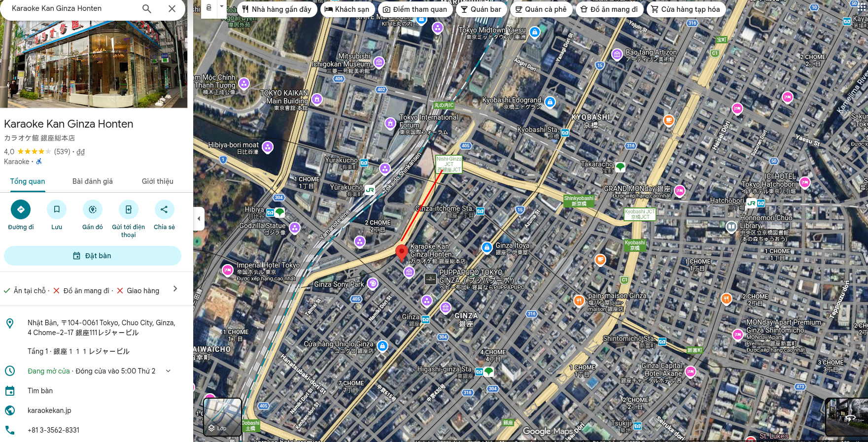Image resolution: width=868 pixels, height=442 pixels.
Task: Open the Giới thiệu tab
Action: [158, 181]
